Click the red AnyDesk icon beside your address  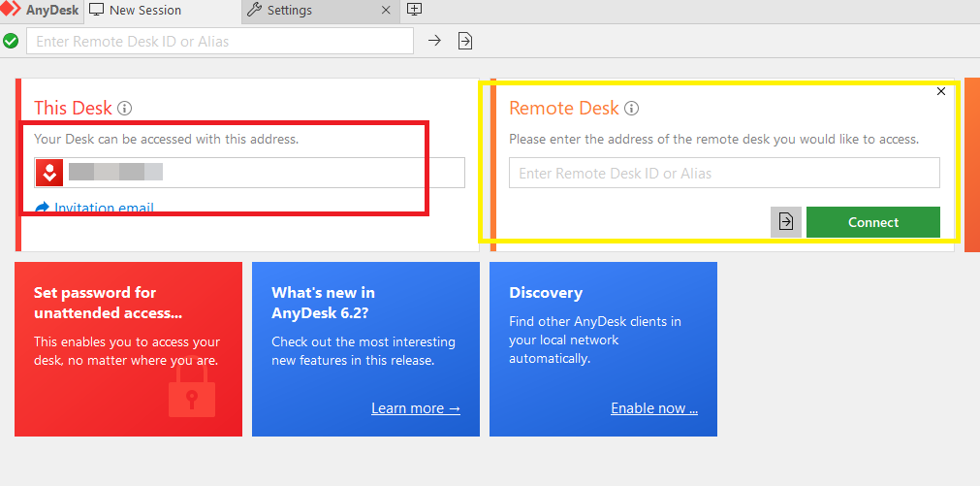tap(49, 174)
